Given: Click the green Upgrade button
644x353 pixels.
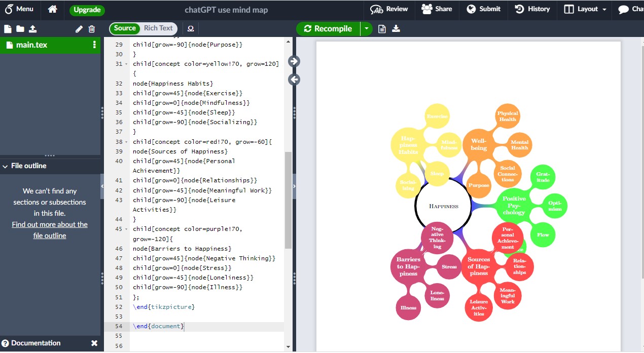Looking at the screenshot, I should click(86, 9).
